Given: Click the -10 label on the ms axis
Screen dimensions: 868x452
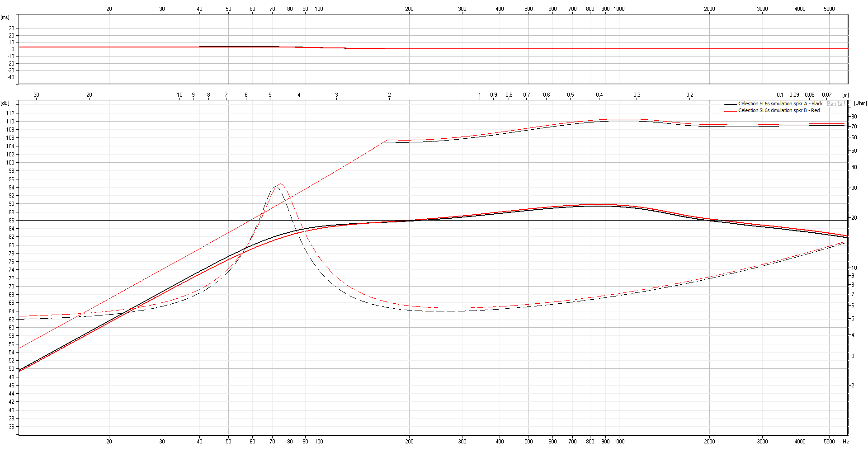Looking at the screenshot, I should (x=10, y=56).
